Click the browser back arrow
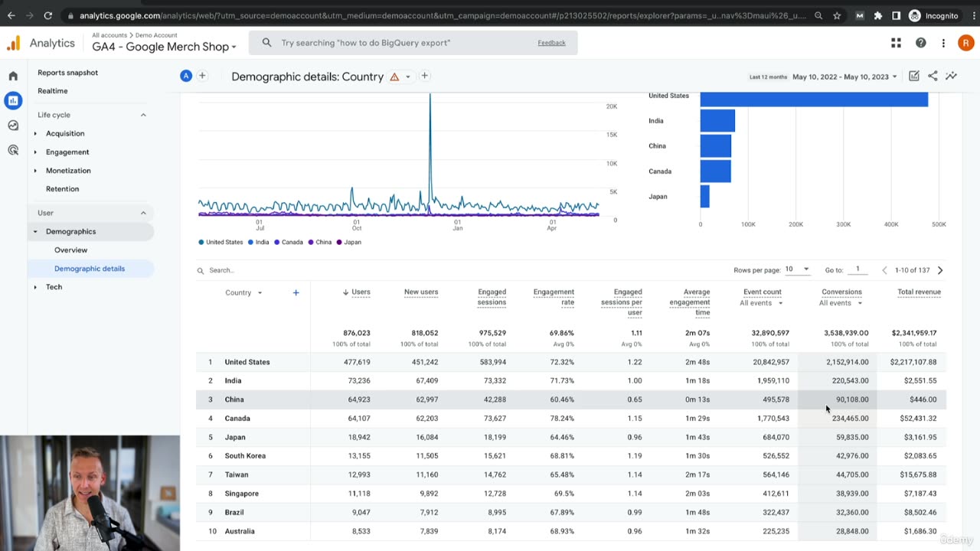 pyautogui.click(x=11, y=15)
